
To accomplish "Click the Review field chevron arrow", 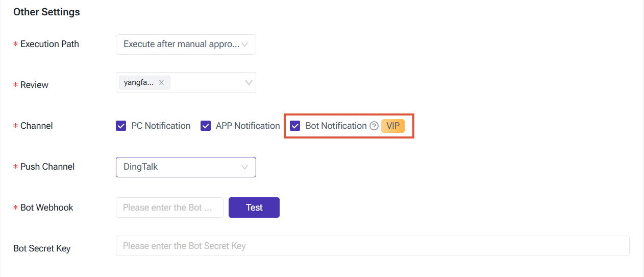I will [x=249, y=82].
